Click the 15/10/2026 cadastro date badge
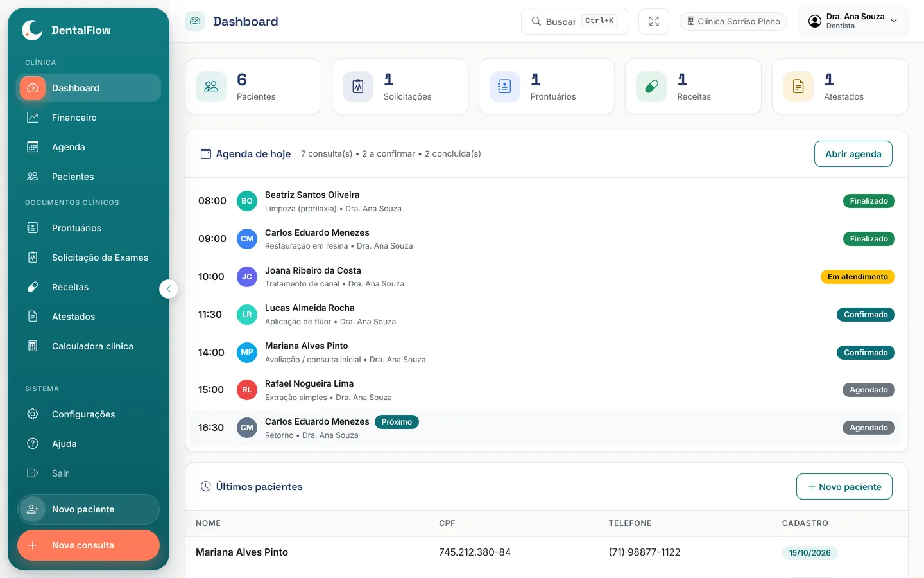 click(x=810, y=553)
